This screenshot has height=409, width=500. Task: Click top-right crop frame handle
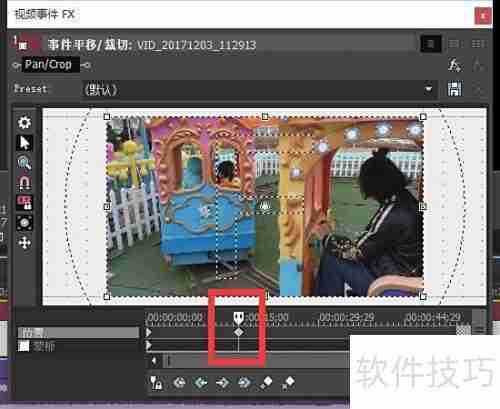click(423, 117)
